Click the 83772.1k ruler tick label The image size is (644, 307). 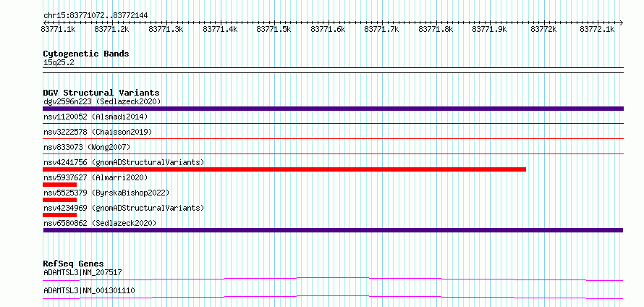point(597,29)
